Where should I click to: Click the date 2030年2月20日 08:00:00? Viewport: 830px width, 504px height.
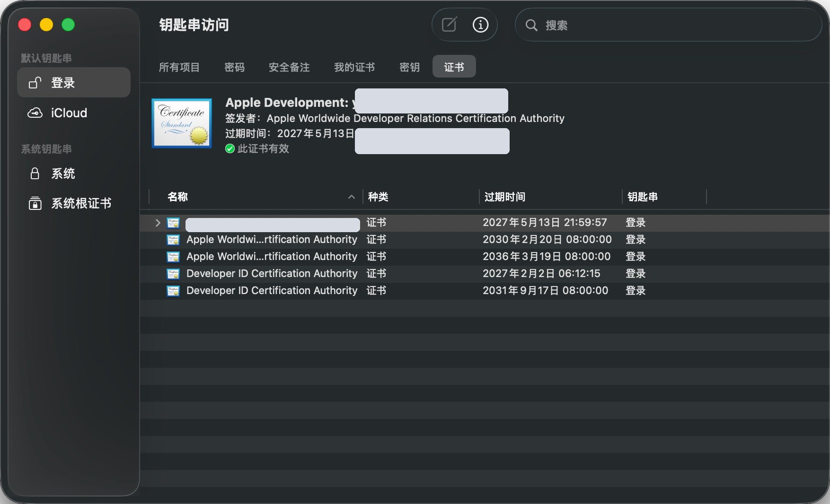click(x=547, y=240)
